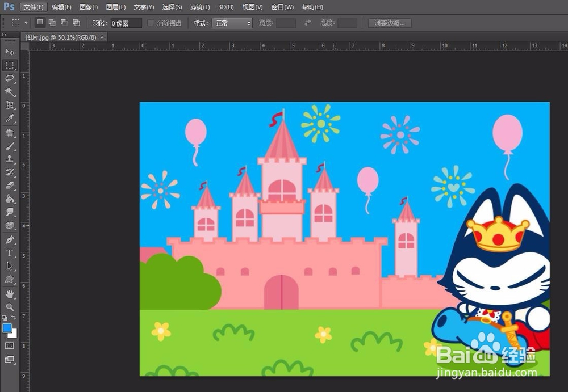This screenshot has width=568, height=392.
Task: Swap width and height values
Action: pos(307,23)
